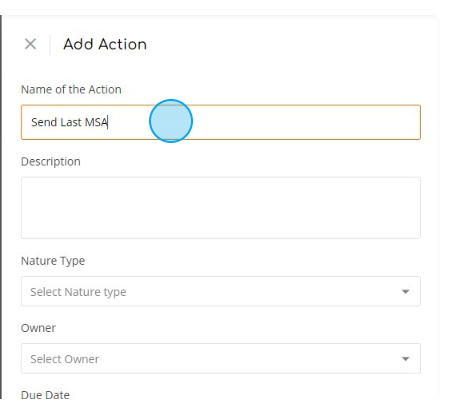
Task: Click the 'Name of the Action' label
Action: pos(71,89)
